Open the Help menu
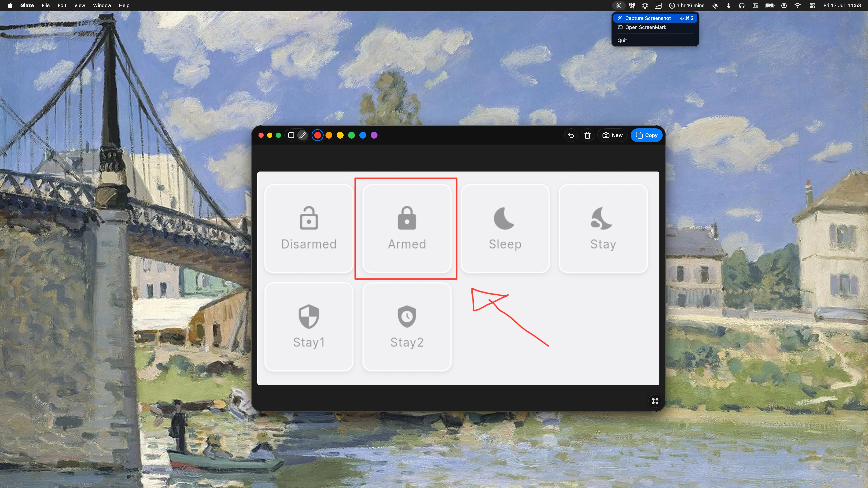 (124, 5)
